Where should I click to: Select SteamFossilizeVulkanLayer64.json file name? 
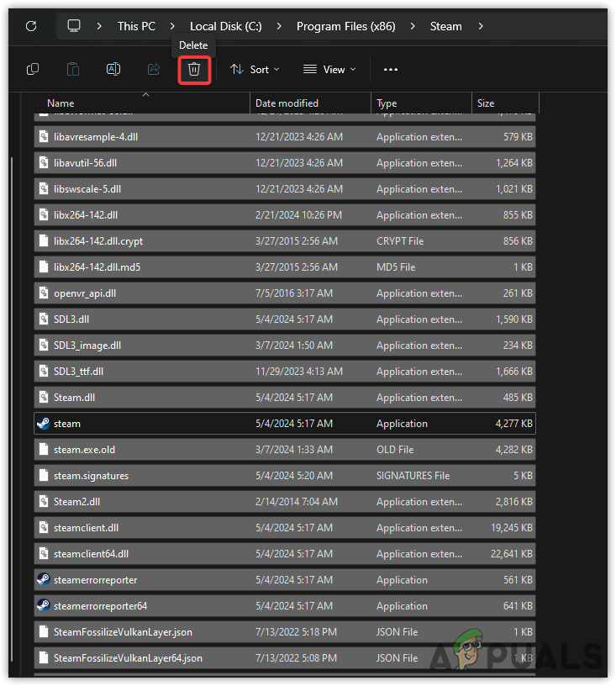(x=128, y=658)
